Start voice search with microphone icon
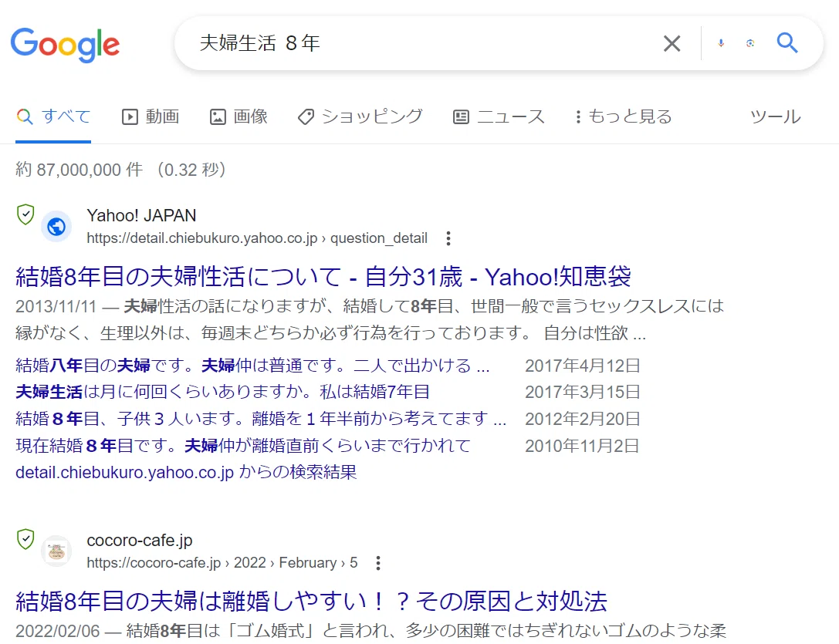This screenshot has height=644, width=839. point(721,43)
